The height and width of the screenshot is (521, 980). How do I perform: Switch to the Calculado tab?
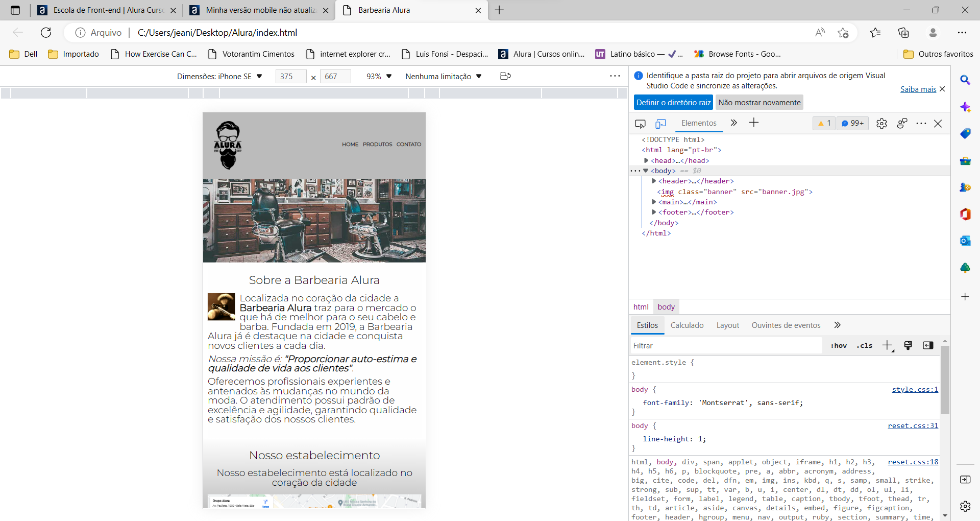pos(687,325)
